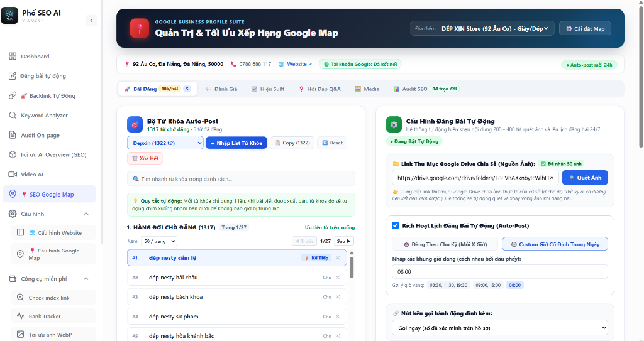Click the SEO Google Map pin icon
Screen dimensions: 644x341
(x=13, y=194)
